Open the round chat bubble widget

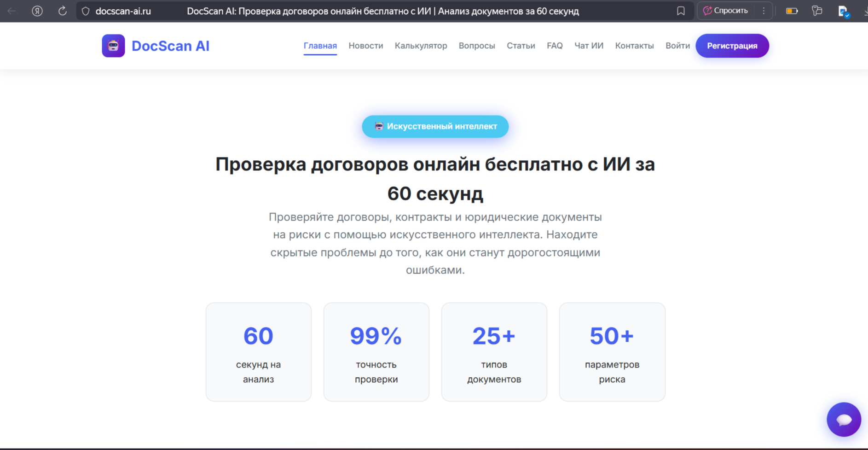[x=844, y=420]
